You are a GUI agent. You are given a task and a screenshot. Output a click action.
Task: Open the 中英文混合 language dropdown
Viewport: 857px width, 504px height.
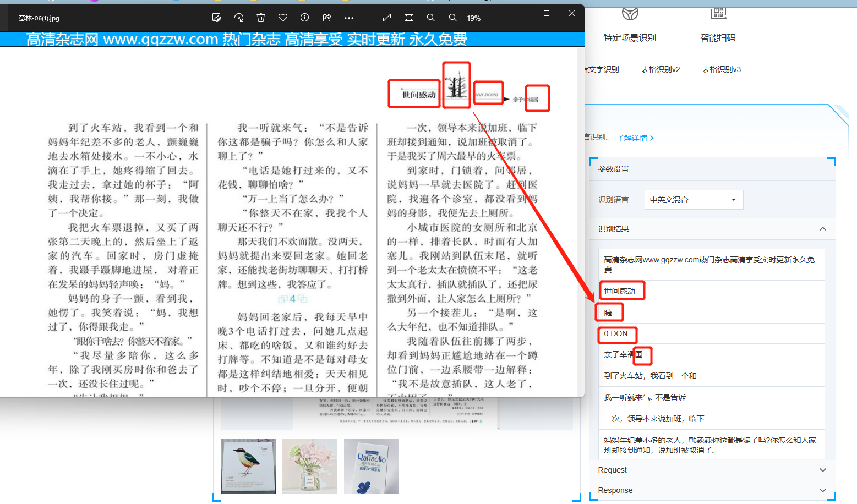[694, 200]
